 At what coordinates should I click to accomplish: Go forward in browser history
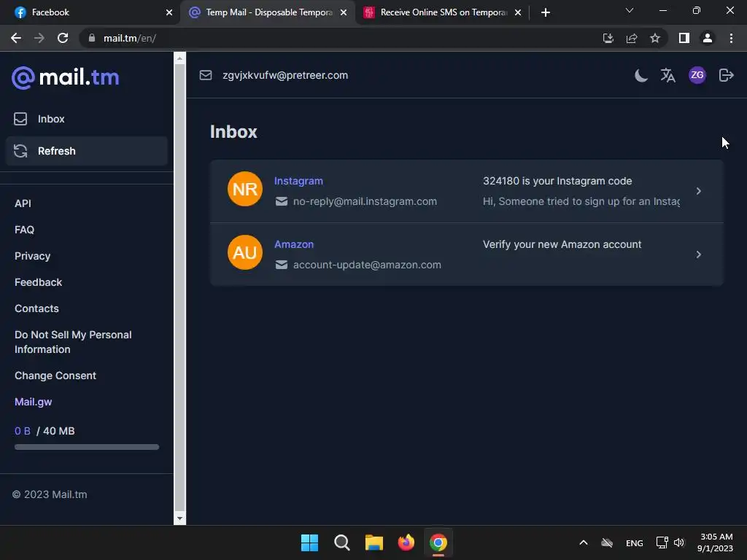point(39,38)
